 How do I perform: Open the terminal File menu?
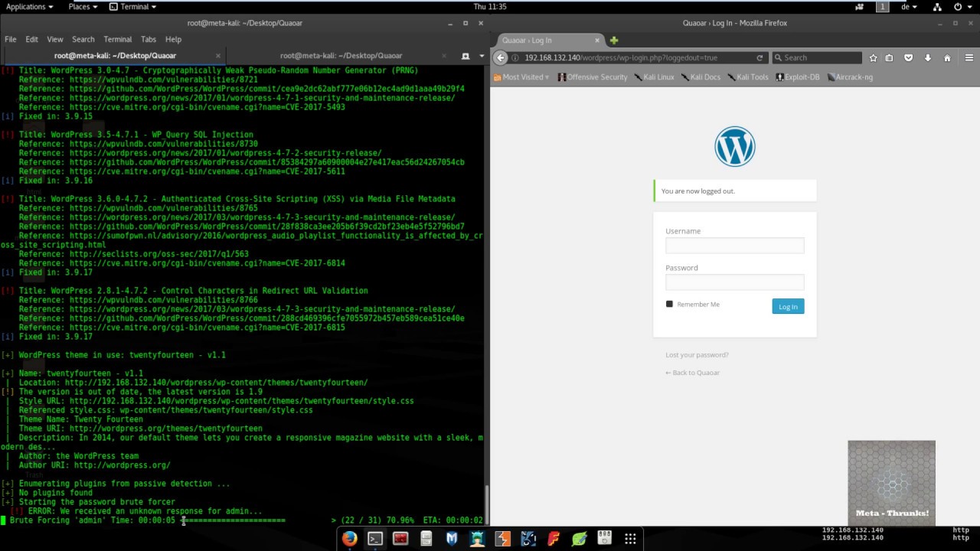tap(11, 39)
